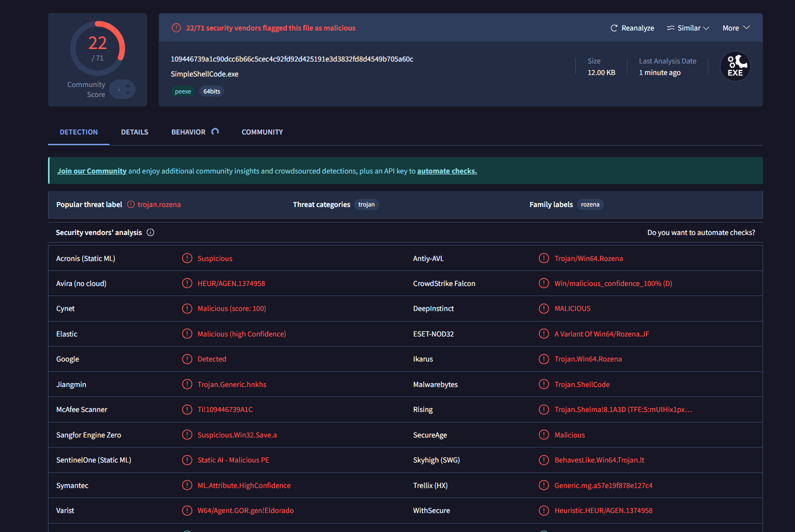Click A Variant Of Win64/Rozena.JF result
Image resolution: width=795 pixels, height=532 pixels.
pyautogui.click(x=601, y=334)
